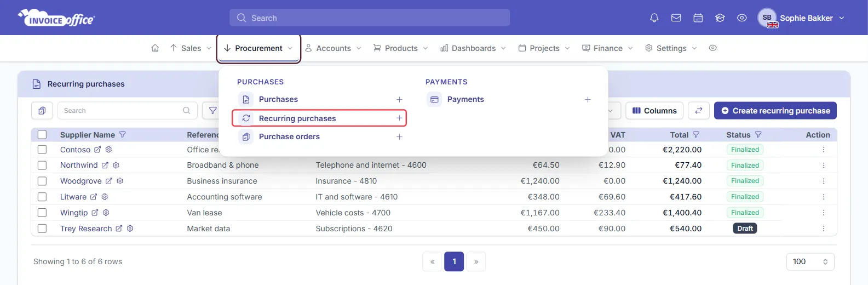Expand the Projects menu
868x285 pixels.
[x=544, y=48]
